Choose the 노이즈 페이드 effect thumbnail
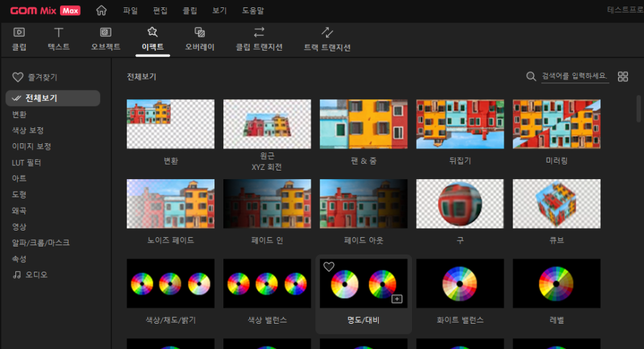Screen dimensions: 644x349 click(x=171, y=203)
